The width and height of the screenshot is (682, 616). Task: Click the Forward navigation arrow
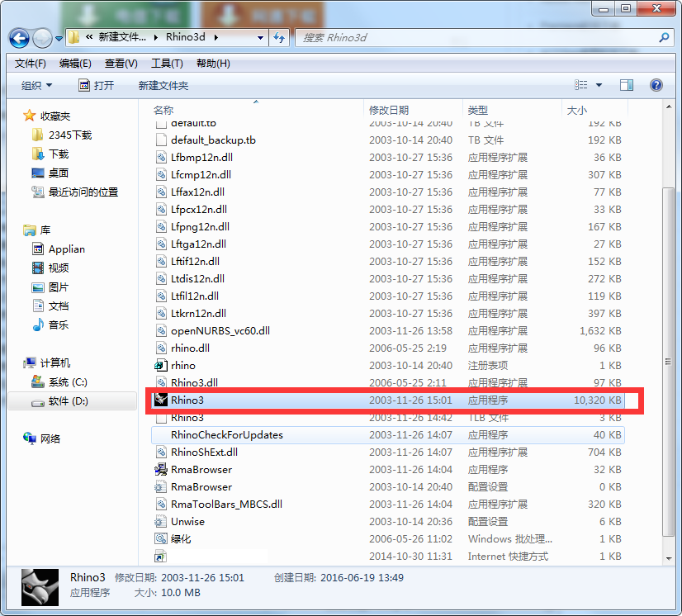(x=42, y=38)
